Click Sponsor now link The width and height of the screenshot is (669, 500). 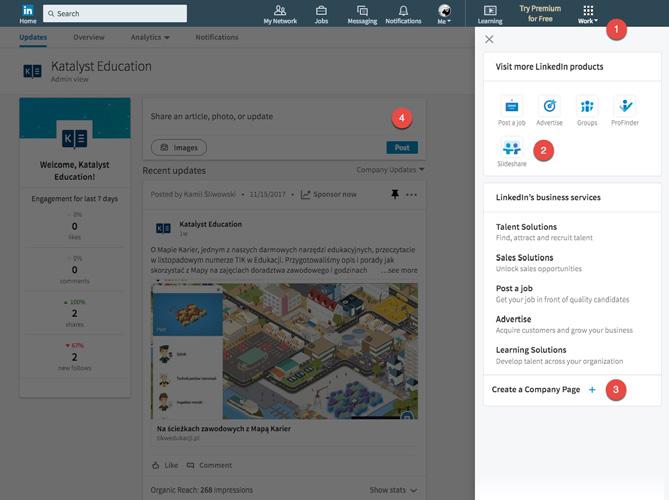(329, 195)
